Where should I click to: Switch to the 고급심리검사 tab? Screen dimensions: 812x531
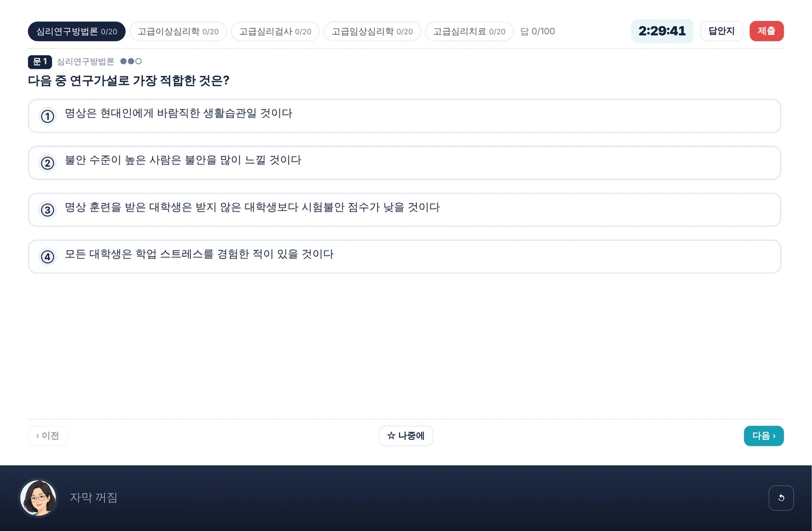pyautogui.click(x=275, y=31)
